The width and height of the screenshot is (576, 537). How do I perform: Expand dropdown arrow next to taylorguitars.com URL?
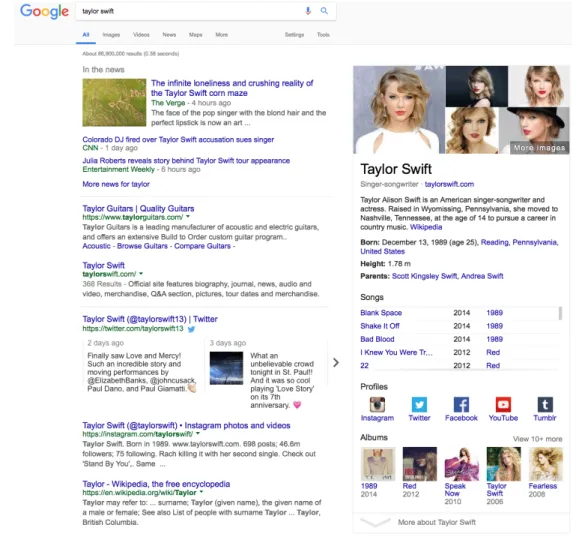tap(188, 217)
